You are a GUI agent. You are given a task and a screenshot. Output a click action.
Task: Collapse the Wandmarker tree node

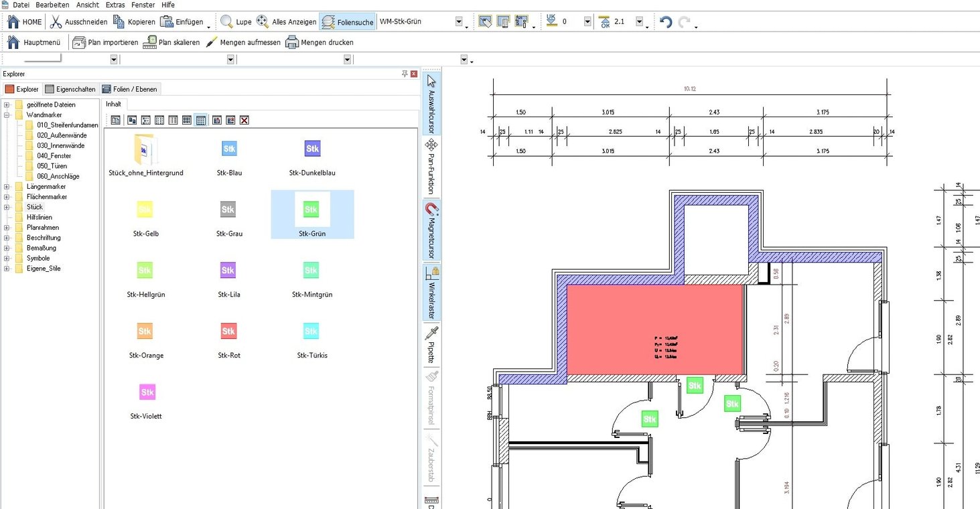pyautogui.click(x=7, y=115)
